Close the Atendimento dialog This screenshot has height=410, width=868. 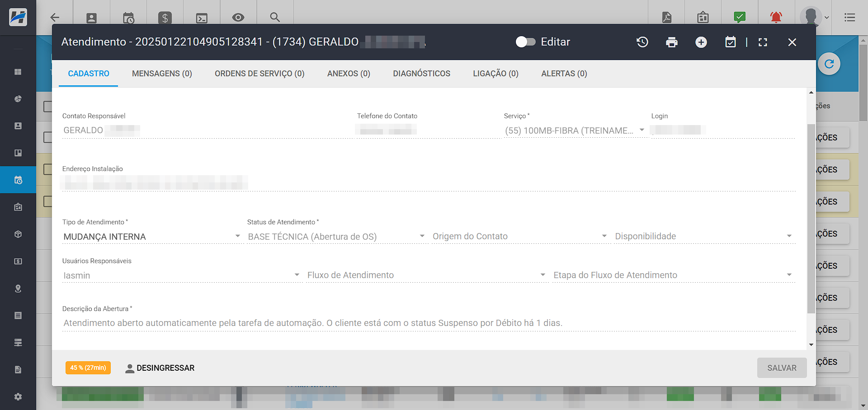click(x=792, y=42)
